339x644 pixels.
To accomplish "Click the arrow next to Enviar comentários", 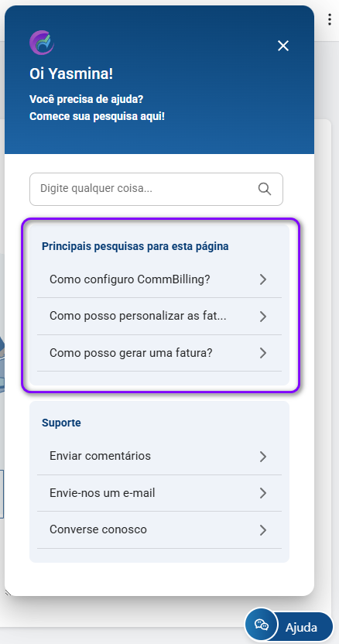I will coord(263,457).
